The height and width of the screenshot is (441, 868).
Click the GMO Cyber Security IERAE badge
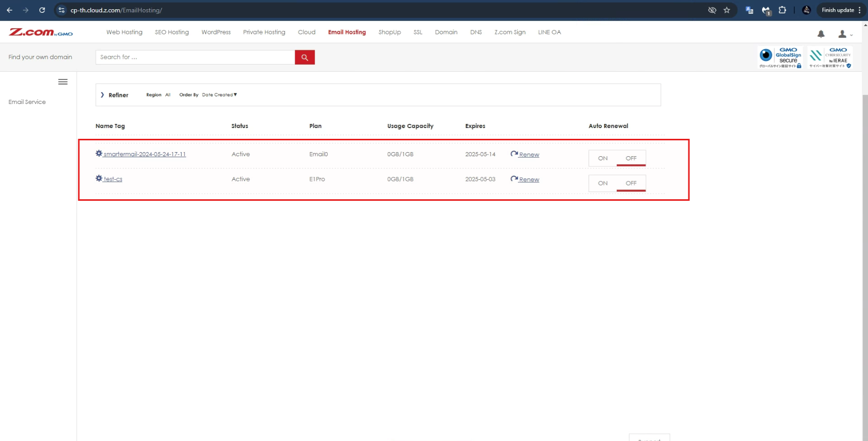tap(830, 57)
